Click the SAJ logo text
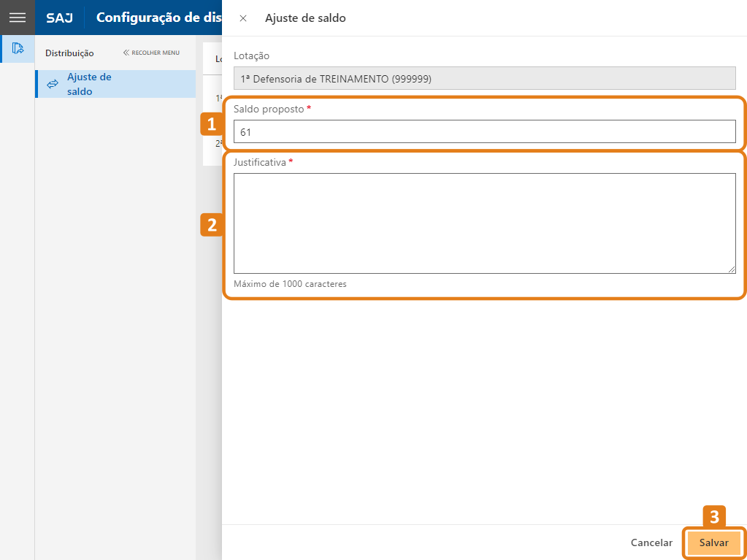 coord(60,18)
